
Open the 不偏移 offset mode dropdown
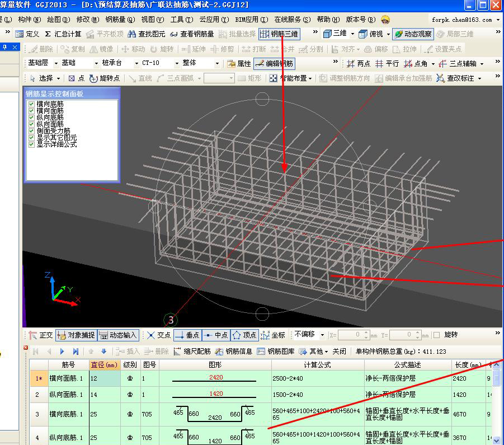(x=322, y=335)
